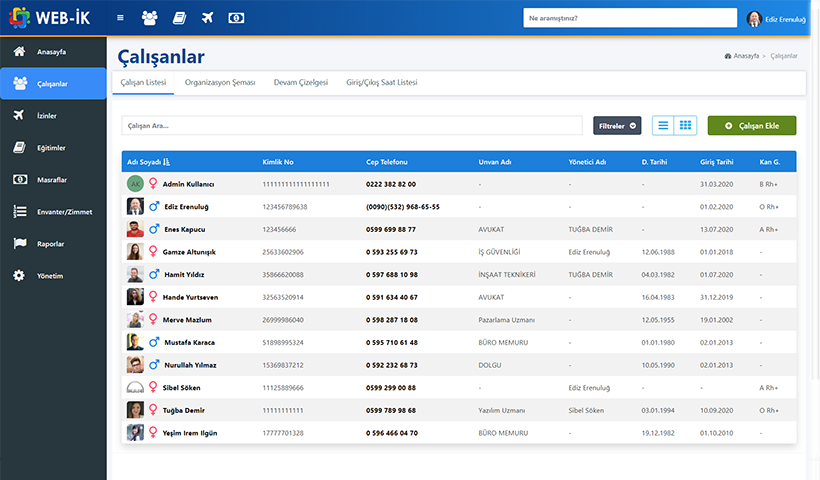This screenshot has height=480, width=820.
Task: Open employee Yeşim Irem Ilgün
Action: [x=190, y=433]
